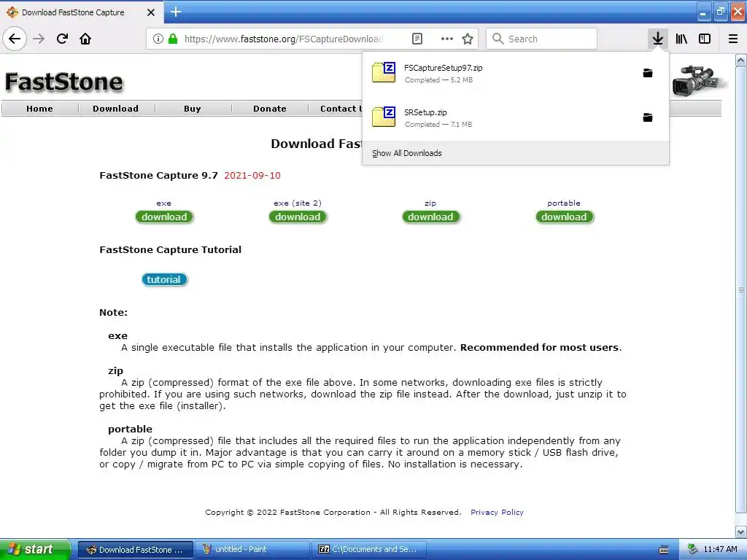Click the portable download button

564,217
